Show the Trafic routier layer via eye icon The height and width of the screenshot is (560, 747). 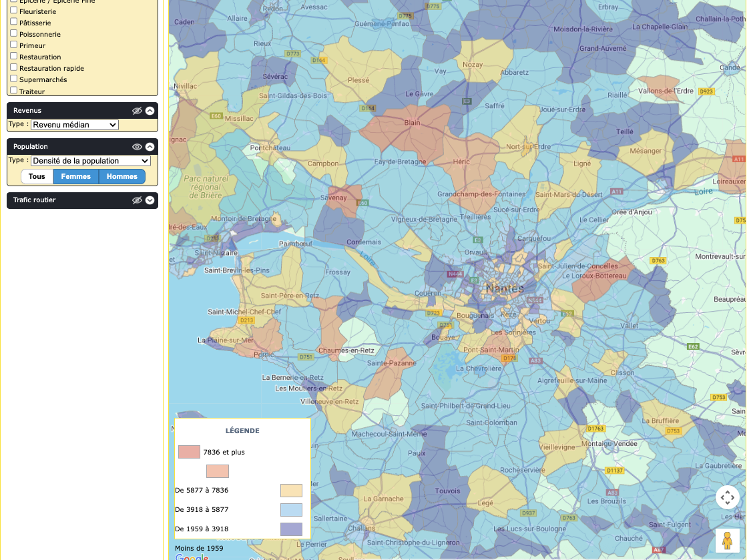tap(138, 200)
